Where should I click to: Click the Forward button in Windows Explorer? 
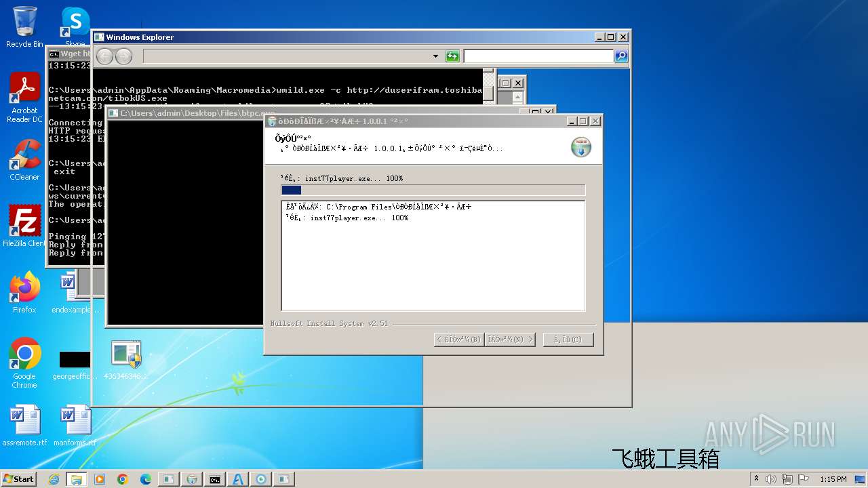point(123,56)
